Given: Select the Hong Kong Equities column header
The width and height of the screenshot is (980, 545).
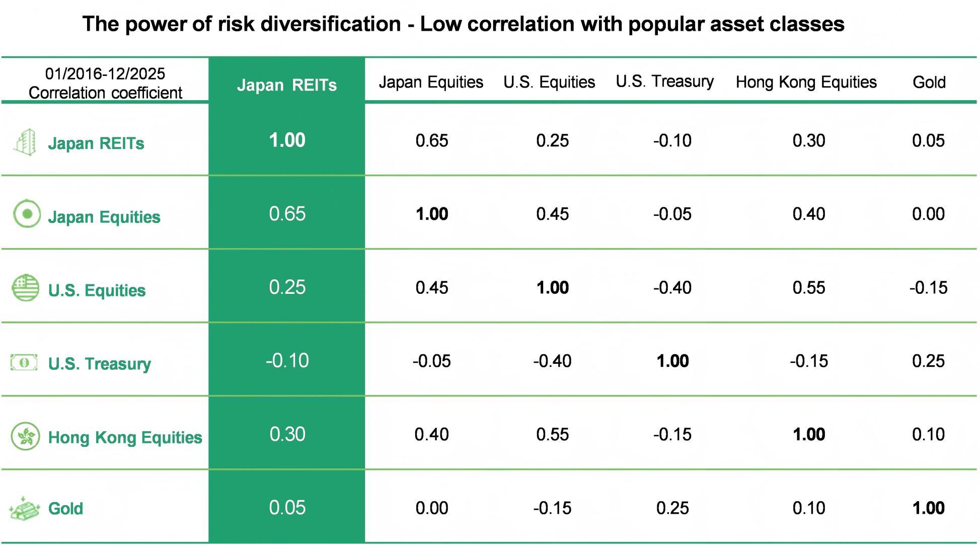Looking at the screenshot, I should [806, 82].
